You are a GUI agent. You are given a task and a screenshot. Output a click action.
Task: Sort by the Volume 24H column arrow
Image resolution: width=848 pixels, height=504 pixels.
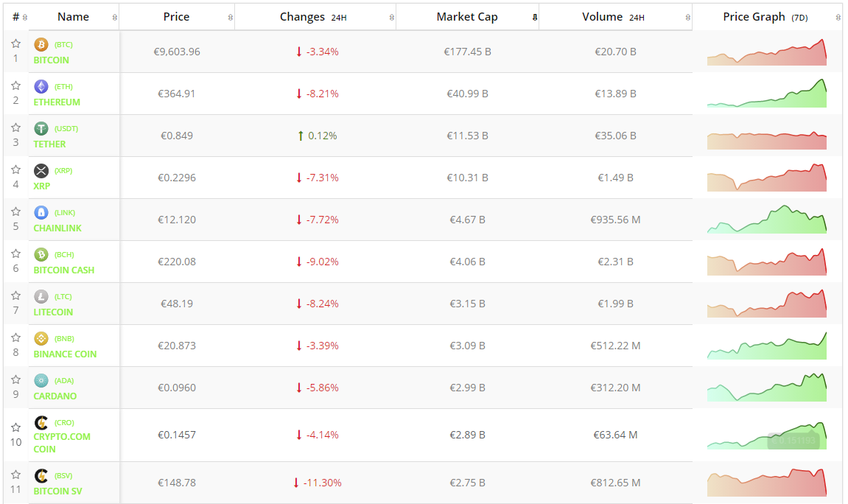688,17
